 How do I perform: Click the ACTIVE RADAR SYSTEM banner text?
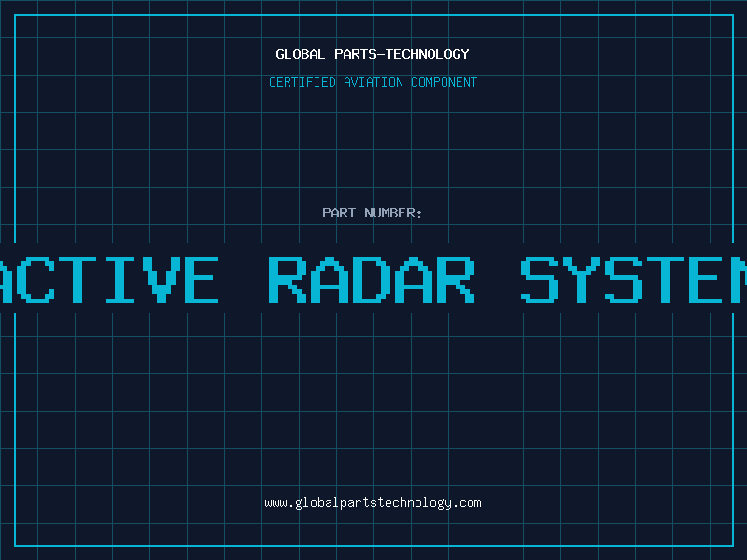coord(373,279)
